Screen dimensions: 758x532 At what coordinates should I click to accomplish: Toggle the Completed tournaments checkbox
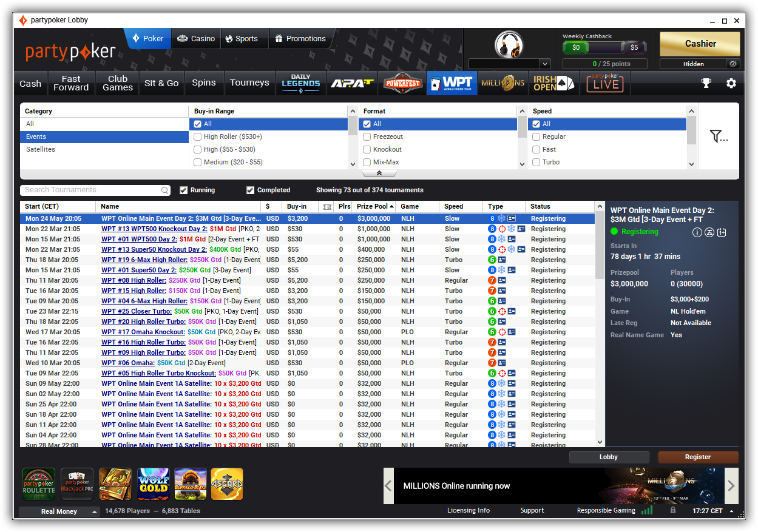[x=250, y=190]
